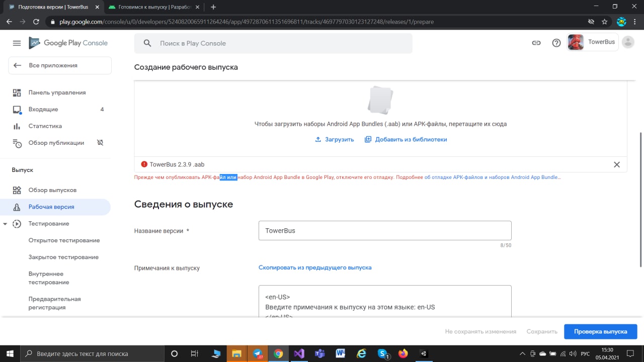The height and width of the screenshot is (362, 644).
Task: Click the copy link icon in header
Action: point(536,43)
